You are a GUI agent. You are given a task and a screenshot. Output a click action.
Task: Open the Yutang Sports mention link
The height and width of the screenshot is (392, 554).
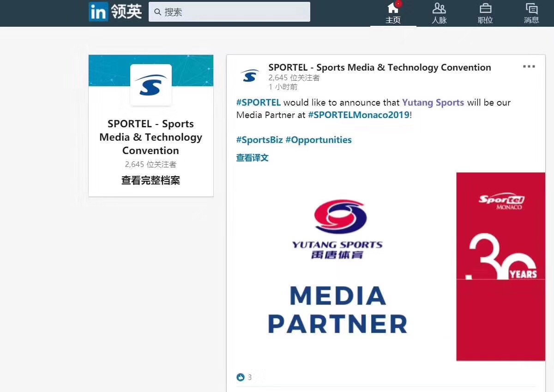click(433, 102)
